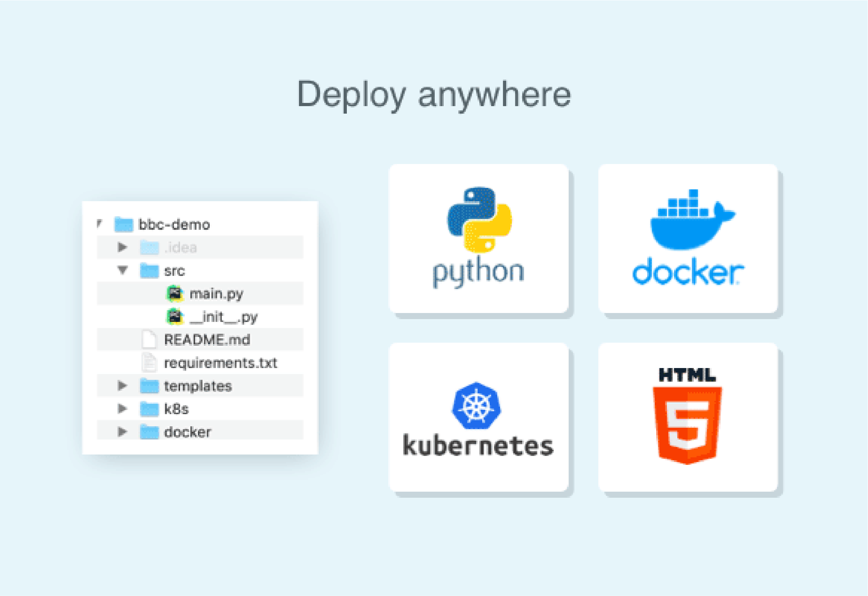Select the requirements.txt file name

(x=221, y=363)
